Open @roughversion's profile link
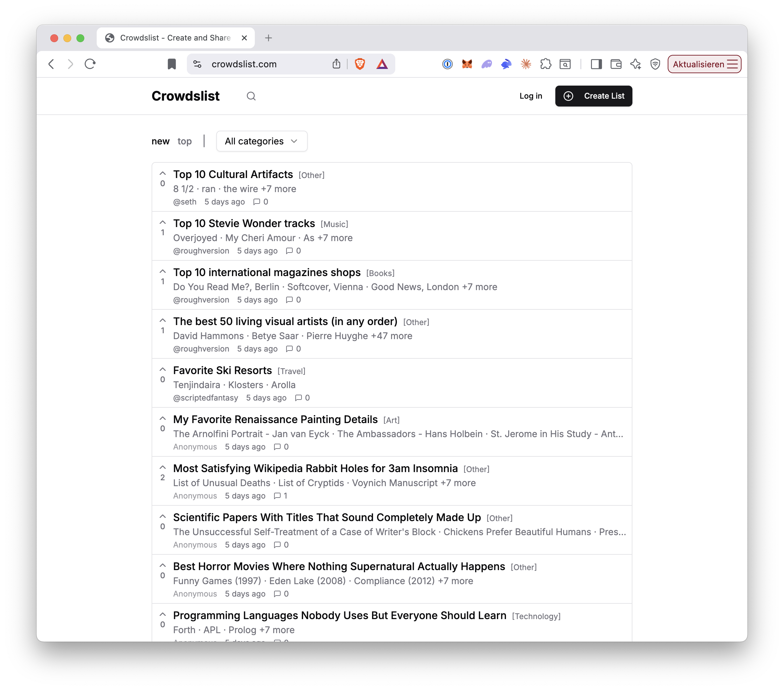This screenshot has width=784, height=690. point(201,251)
